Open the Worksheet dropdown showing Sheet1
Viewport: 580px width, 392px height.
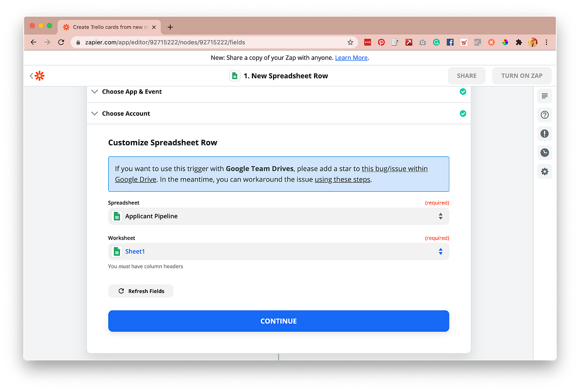[x=278, y=252]
